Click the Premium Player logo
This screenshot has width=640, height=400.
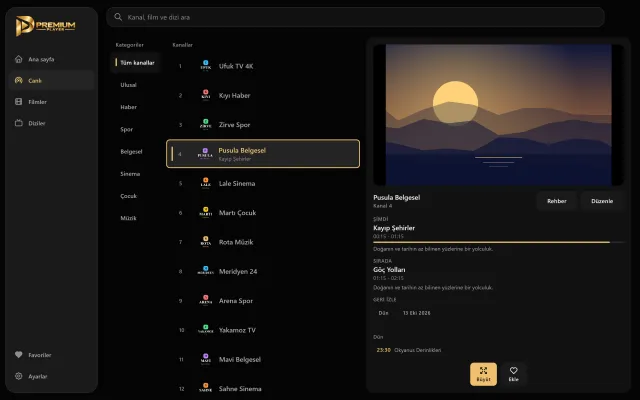point(45,26)
